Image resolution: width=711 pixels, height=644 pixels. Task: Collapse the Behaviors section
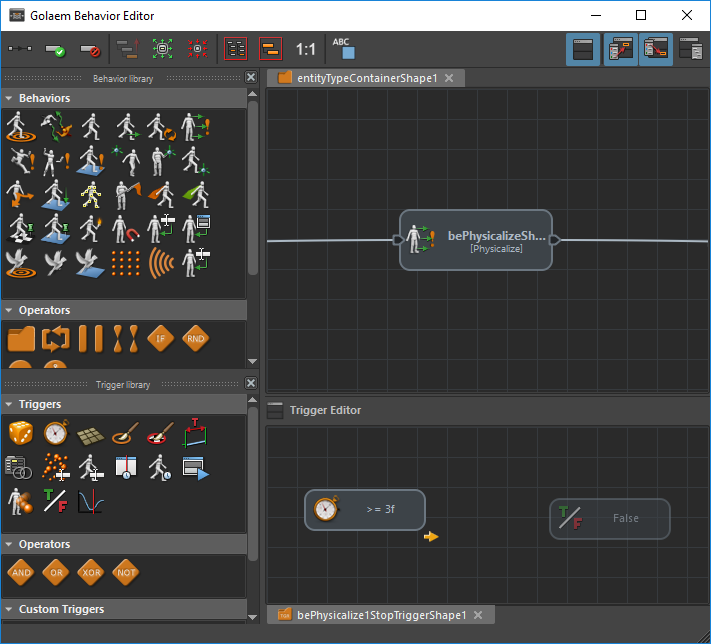point(9,98)
